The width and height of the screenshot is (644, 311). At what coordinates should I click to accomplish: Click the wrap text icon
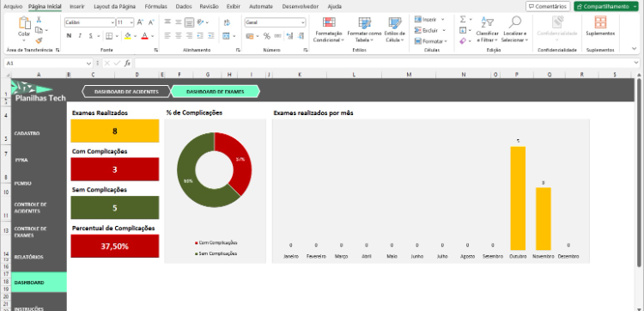click(x=227, y=22)
